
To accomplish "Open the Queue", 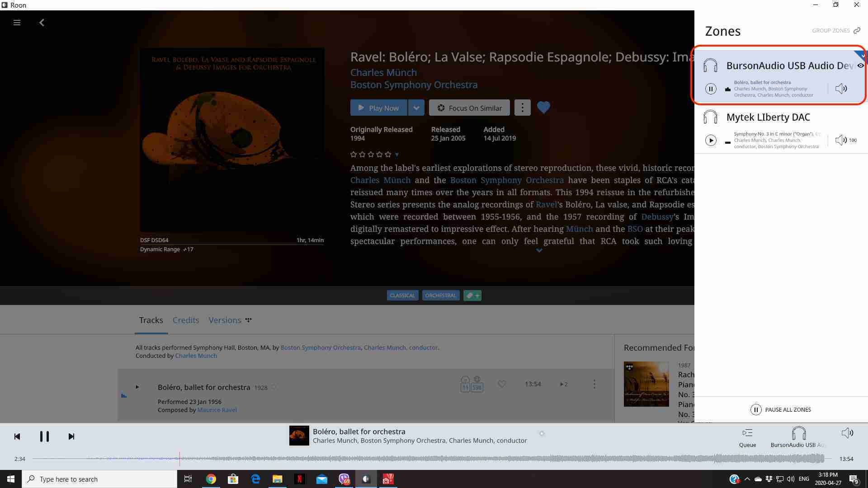I will tap(747, 437).
